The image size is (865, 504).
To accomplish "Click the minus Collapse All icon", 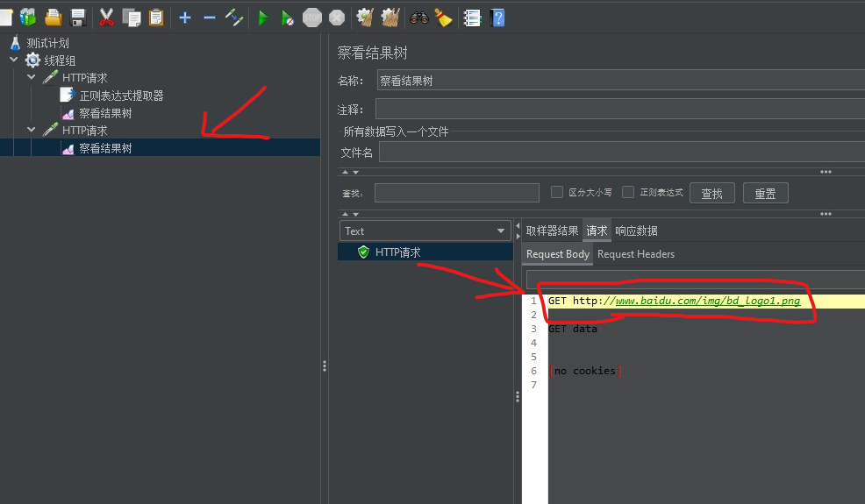I will tap(209, 18).
